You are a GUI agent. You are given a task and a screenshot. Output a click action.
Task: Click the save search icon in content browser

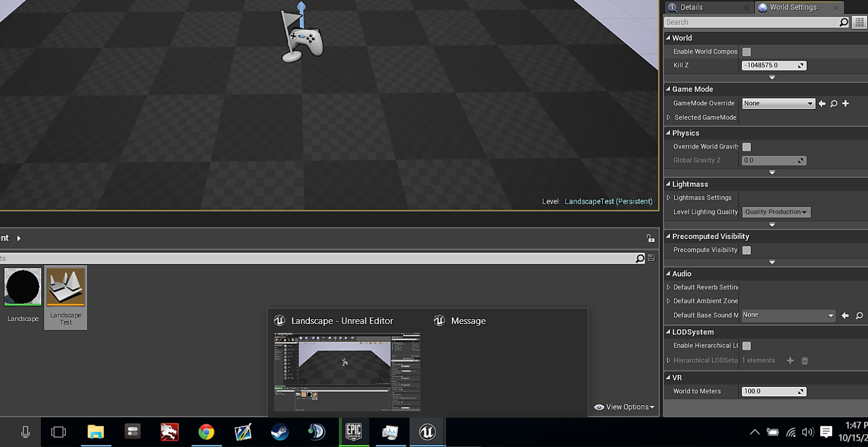(651, 258)
